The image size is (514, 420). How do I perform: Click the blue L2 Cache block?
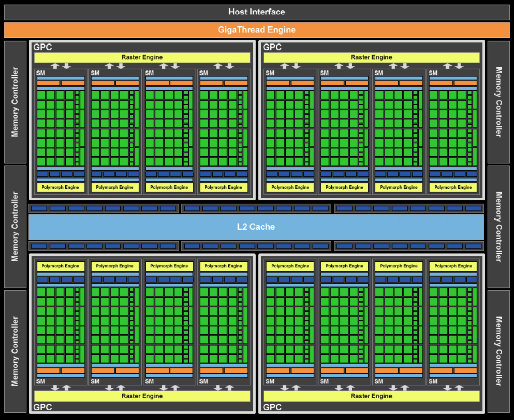pos(256,227)
